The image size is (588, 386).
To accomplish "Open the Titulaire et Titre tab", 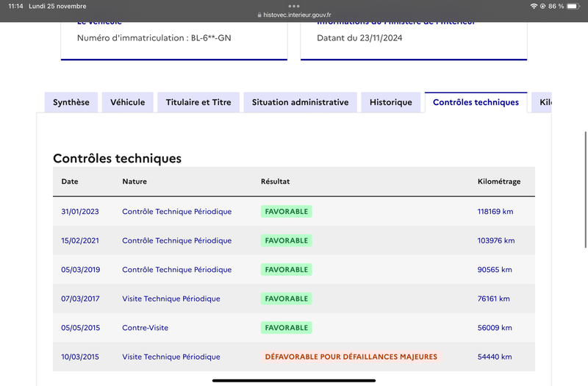I will (198, 102).
